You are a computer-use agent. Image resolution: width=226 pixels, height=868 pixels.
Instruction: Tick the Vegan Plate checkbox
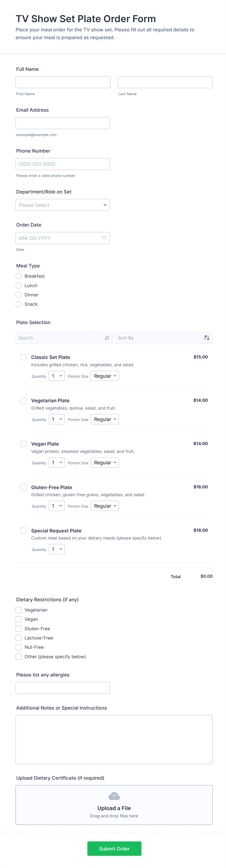coord(24,443)
